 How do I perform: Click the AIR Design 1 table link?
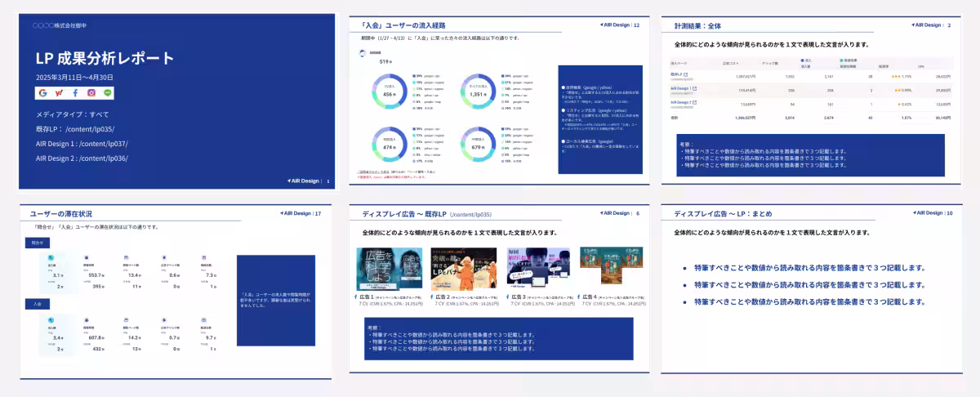coord(681,88)
